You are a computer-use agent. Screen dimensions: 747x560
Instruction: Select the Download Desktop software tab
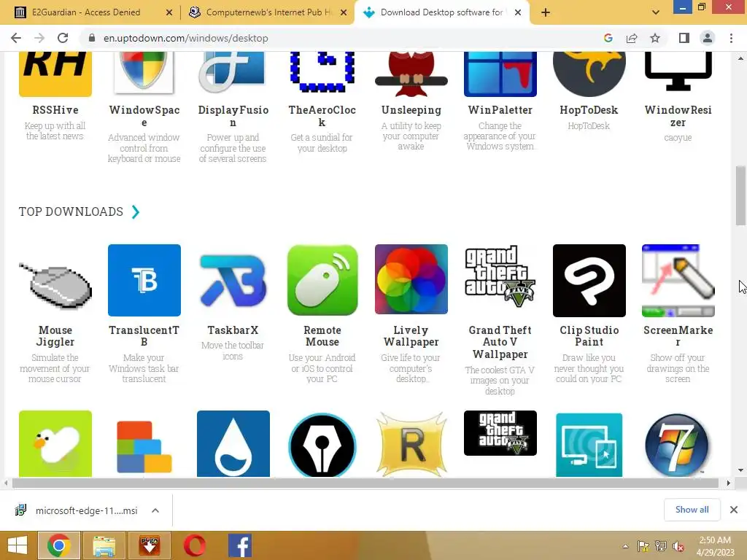441,12
